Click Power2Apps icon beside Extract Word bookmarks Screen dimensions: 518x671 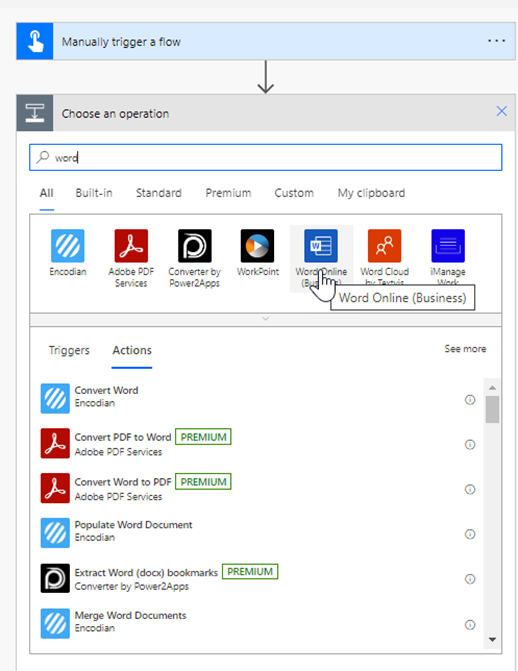tap(55, 578)
